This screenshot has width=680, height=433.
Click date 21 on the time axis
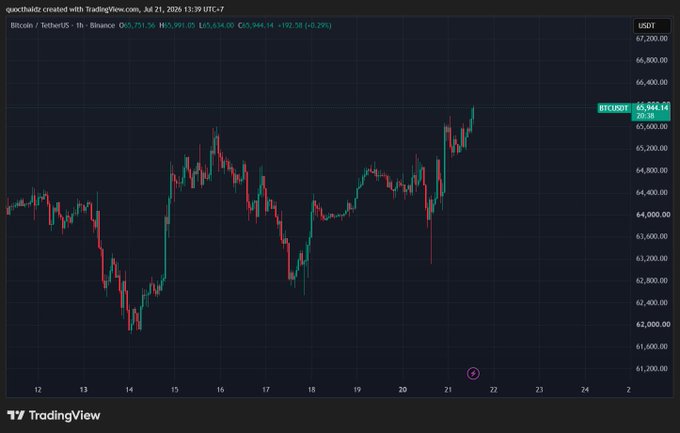click(448, 390)
